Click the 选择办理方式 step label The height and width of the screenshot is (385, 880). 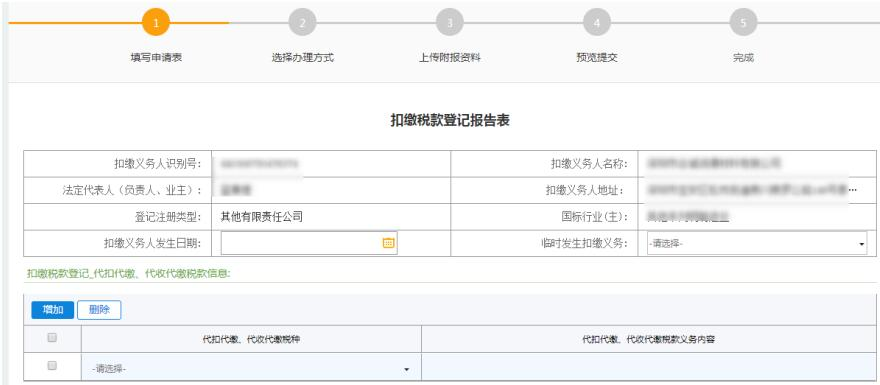pyautogui.click(x=302, y=58)
